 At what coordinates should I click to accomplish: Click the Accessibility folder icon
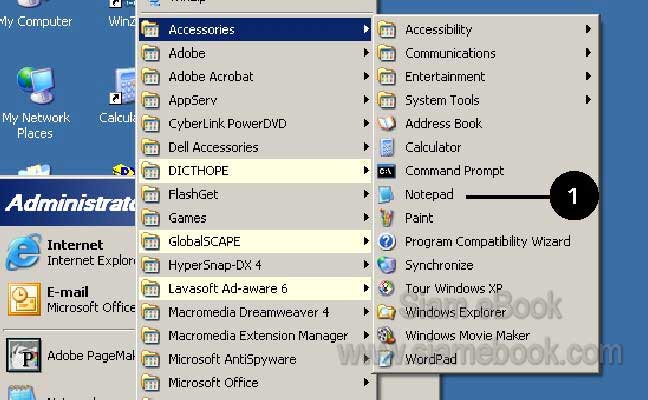(386, 30)
